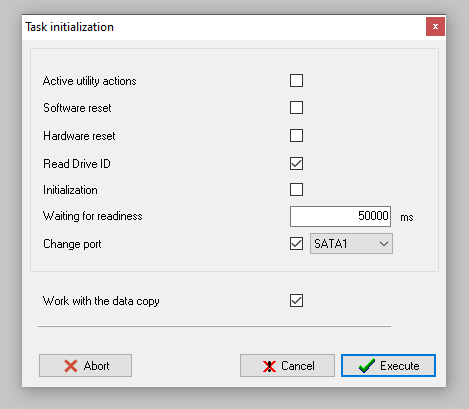Click the Cancel button
The image size is (469, 409).
[287, 366]
